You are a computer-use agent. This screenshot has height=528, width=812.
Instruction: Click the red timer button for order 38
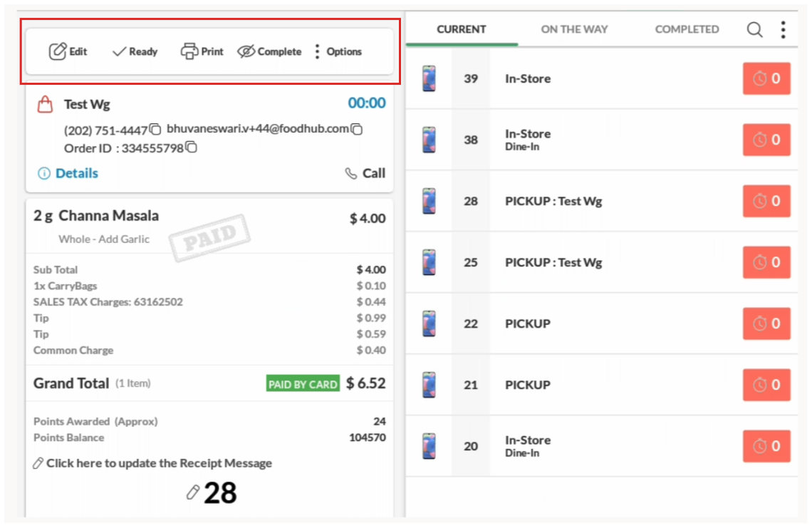(x=766, y=140)
